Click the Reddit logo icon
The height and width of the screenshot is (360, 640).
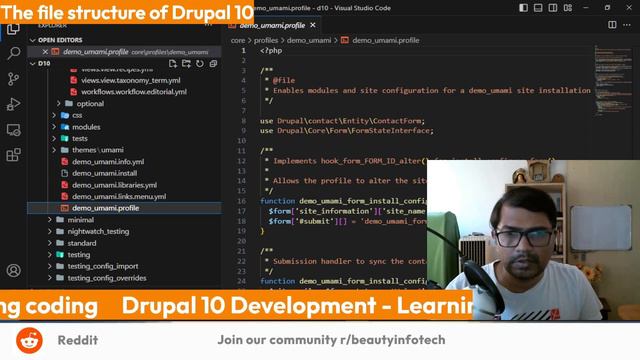(29, 340)
